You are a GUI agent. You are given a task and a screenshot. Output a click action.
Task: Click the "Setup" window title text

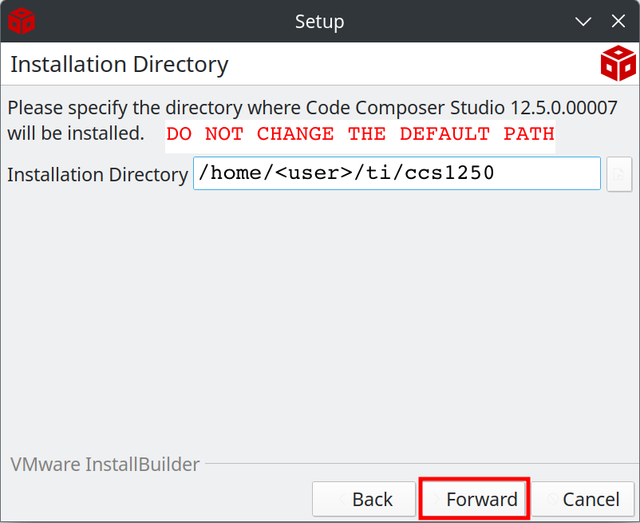pos(319,21)
